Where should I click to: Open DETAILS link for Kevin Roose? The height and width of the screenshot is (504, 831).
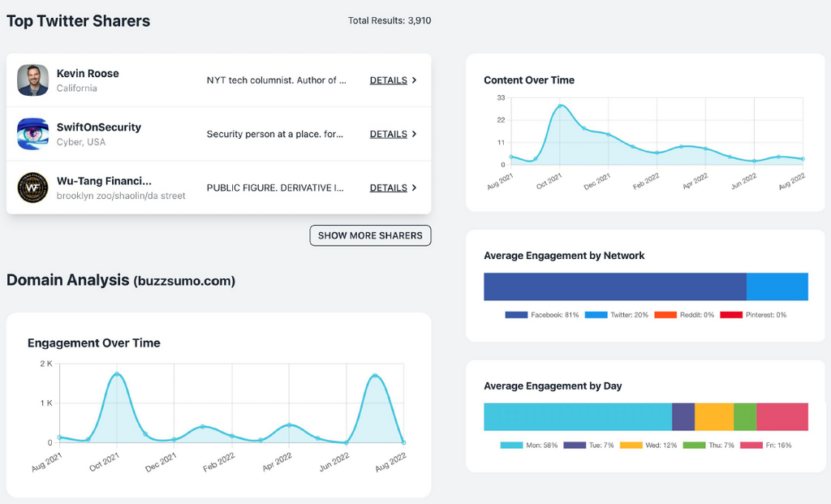388,80
